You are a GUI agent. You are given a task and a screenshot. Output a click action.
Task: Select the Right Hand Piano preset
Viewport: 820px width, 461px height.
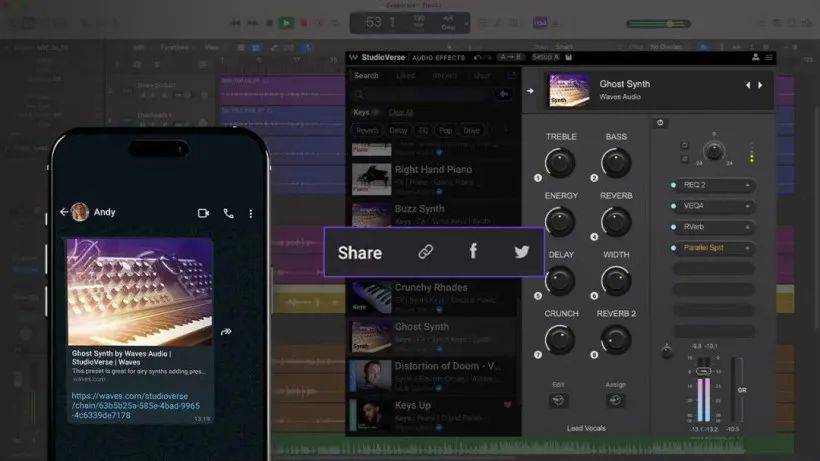click(x=434, y=179)
